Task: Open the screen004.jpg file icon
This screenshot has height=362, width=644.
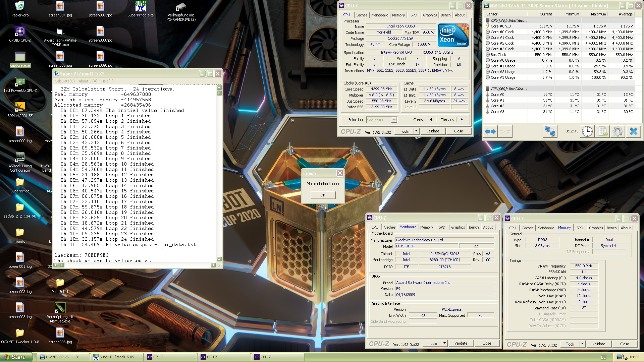Action: click(60, 6)
